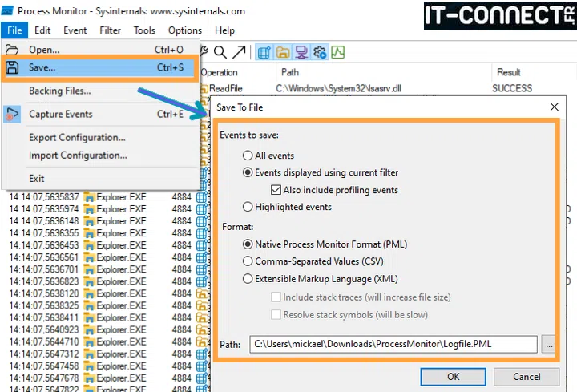Select the event row at 14:14:07,5644710

point(105,342)
